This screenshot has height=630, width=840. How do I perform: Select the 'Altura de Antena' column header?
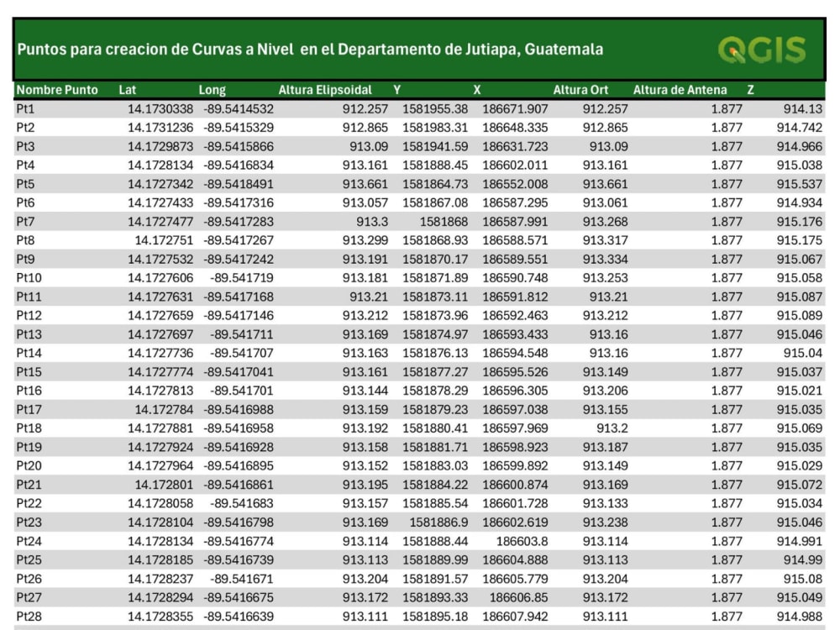[x=680, y=90]
